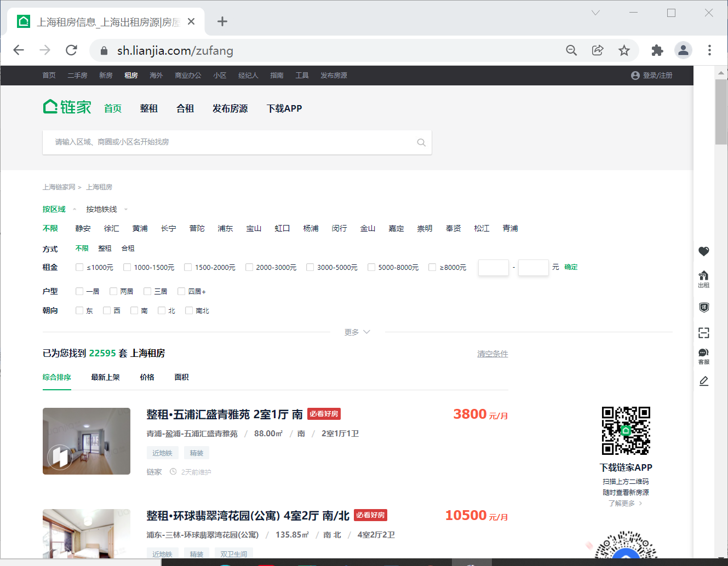Open listing 整租·环球翡翠湾花园(公寓) 4室2厅
This screenshot has width=728, height=566.
pos(248,516)
